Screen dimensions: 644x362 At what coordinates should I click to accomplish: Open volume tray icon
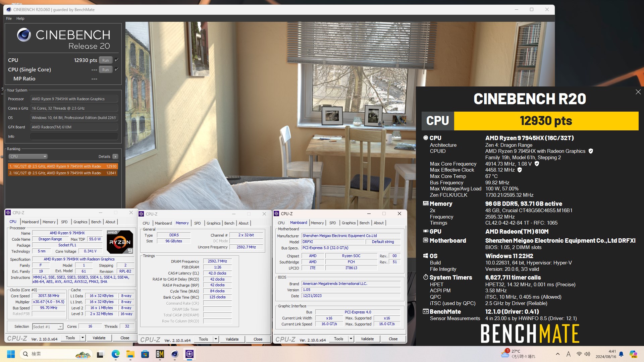pos(587,354)
